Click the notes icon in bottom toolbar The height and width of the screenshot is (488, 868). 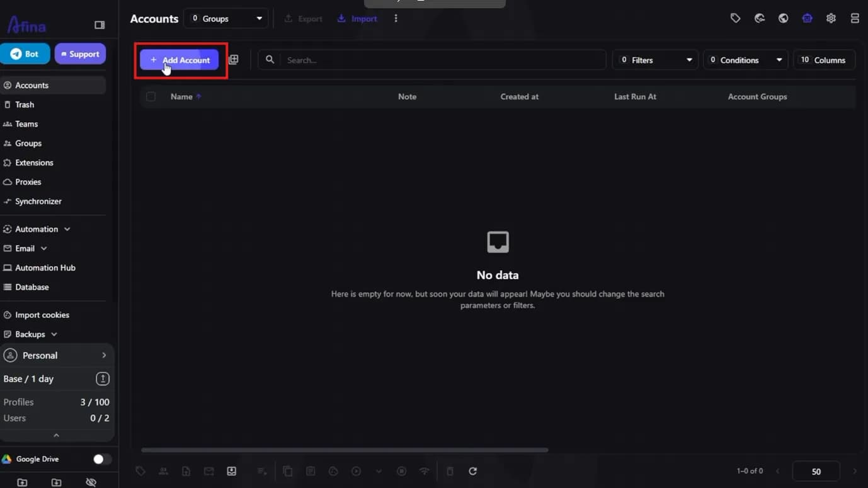311,471
